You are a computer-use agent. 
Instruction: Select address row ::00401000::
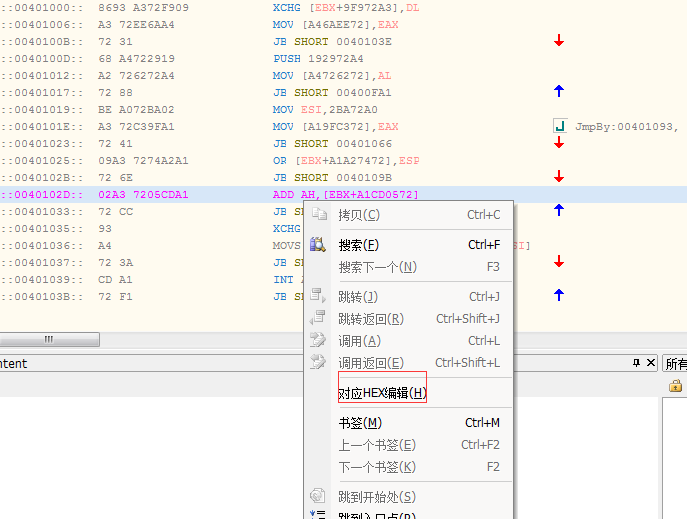pyautogui.click(x=42, y=7)
